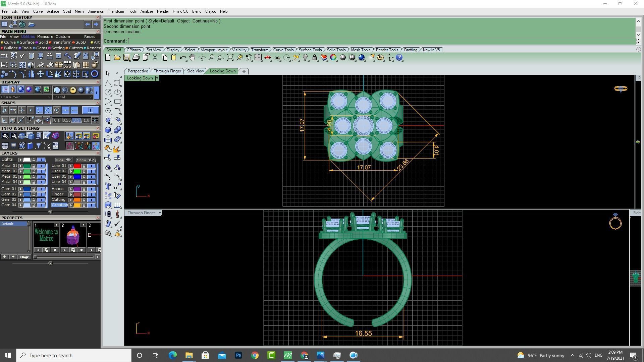Screen dimensions: 644x362
Task: Click the red color swatch of User 01
Action: click(x=77, y=166)
